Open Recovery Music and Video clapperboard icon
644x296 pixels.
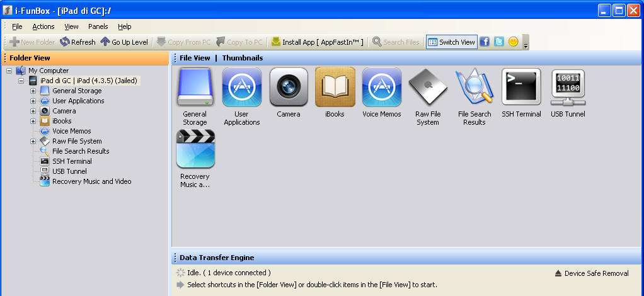tap(195, 149)
